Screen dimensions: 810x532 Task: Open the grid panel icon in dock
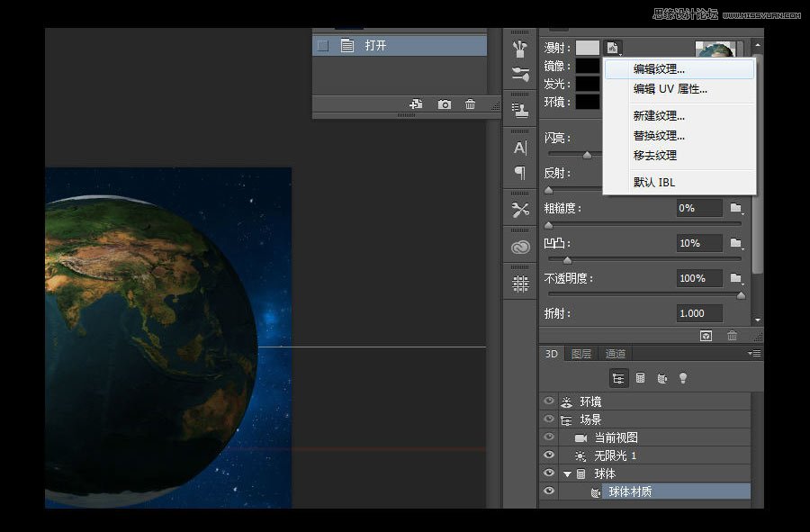pyautogui.click(x=520, y=284)
